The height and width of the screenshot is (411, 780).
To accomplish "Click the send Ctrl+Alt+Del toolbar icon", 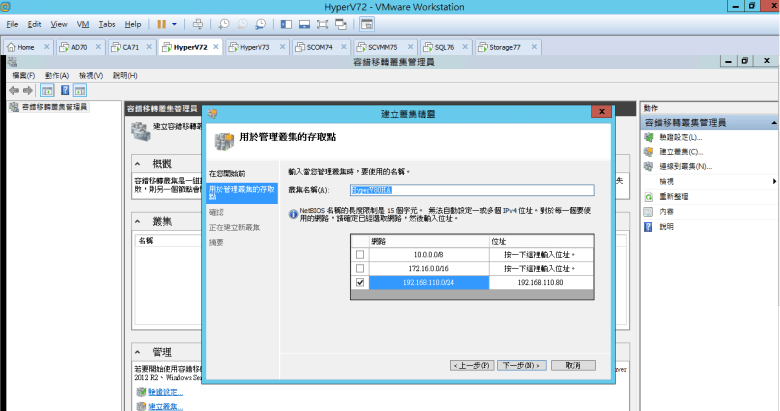I will pos(197,23).
